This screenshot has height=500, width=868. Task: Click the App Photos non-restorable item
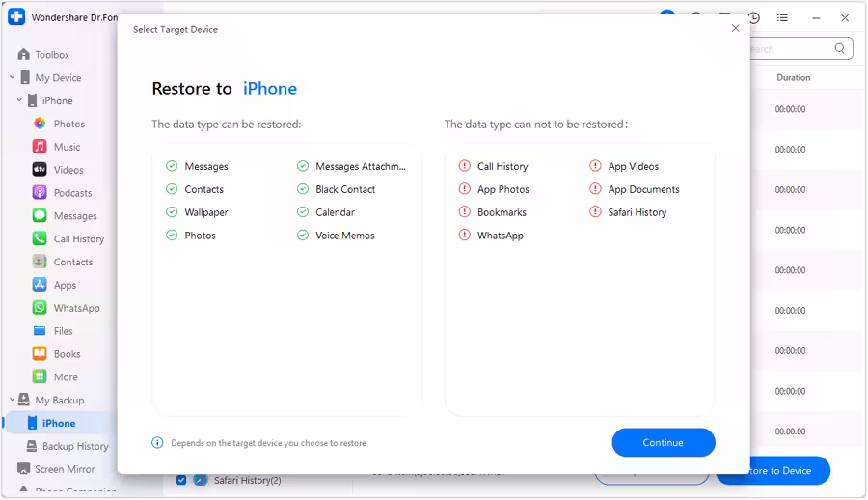pos(494,189)
